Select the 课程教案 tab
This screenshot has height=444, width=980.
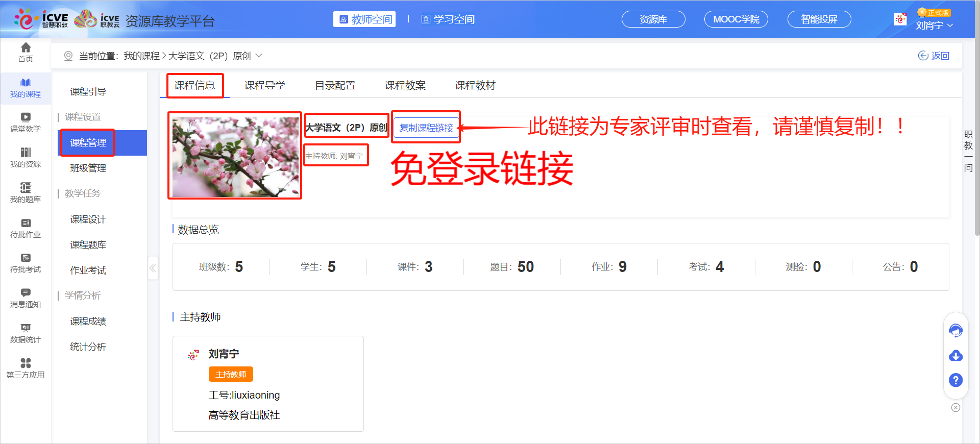[x=405, y=85]
